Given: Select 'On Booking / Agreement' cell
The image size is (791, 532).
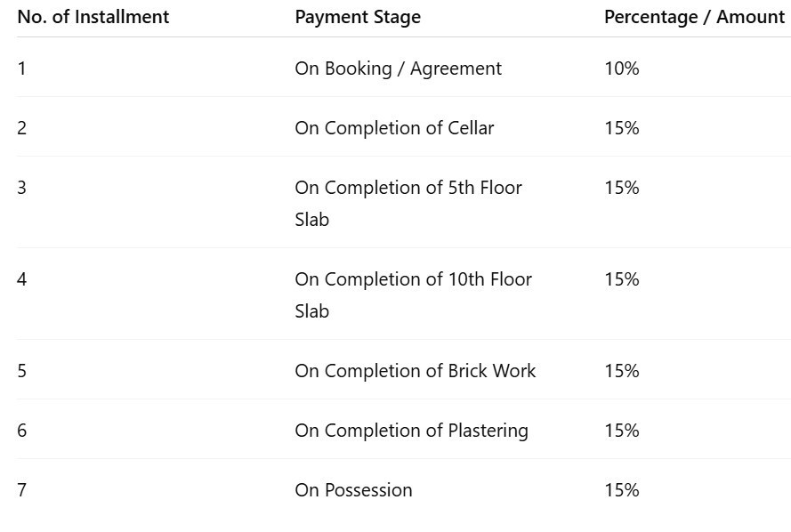Looking at the screenshot, I should [398, 69].
